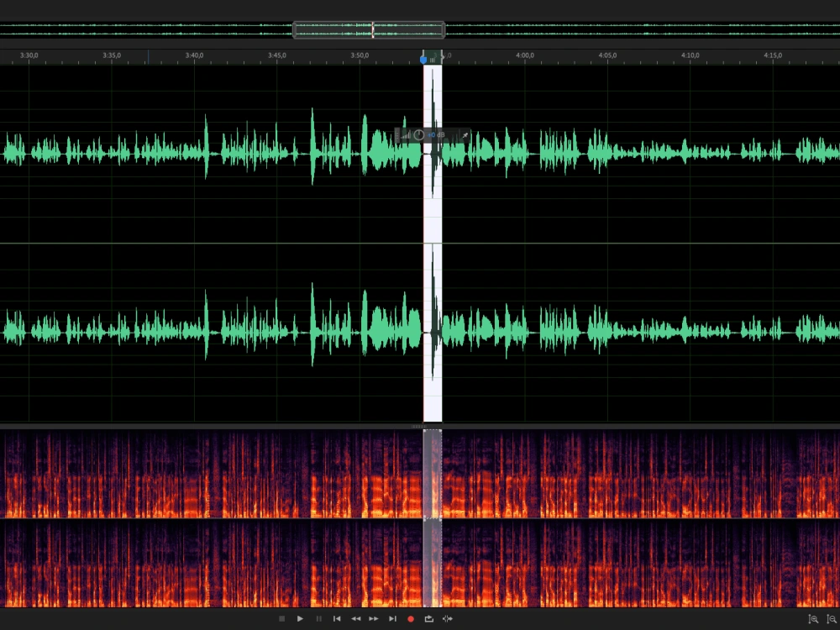
Task: Click the blue playhead marker on ruler
Action: click(x=423, y=59)
